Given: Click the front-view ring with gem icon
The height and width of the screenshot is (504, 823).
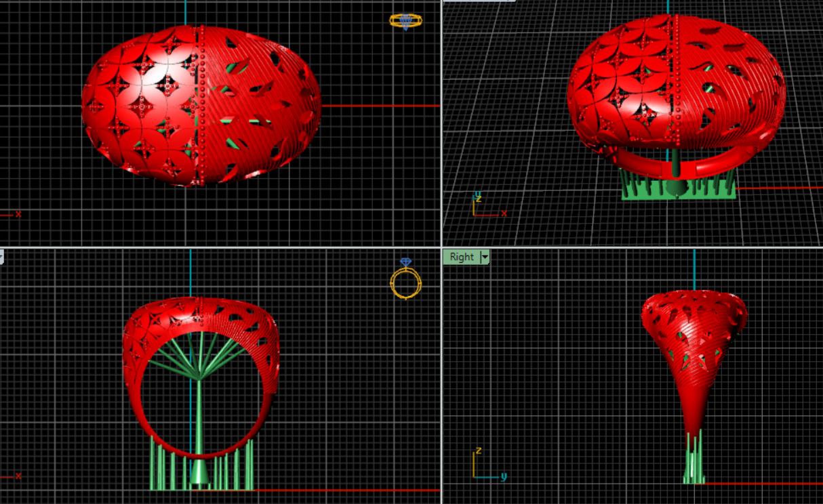Looking at the screenshot, I should (405, 280).
